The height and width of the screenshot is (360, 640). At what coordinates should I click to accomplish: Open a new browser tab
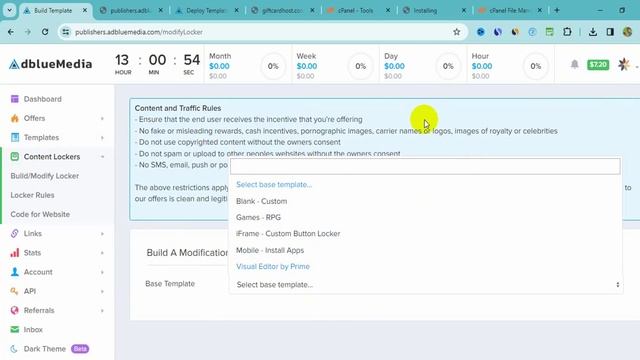tap(557, 10)
